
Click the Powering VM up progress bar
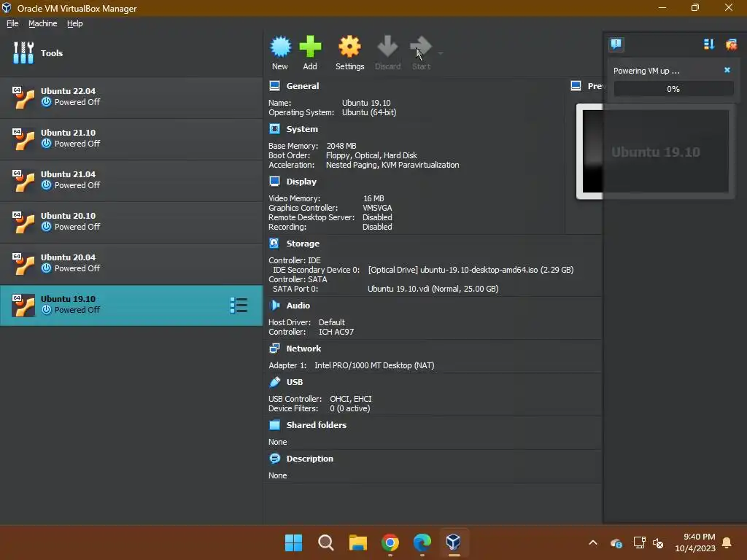[x=673, y=89]
